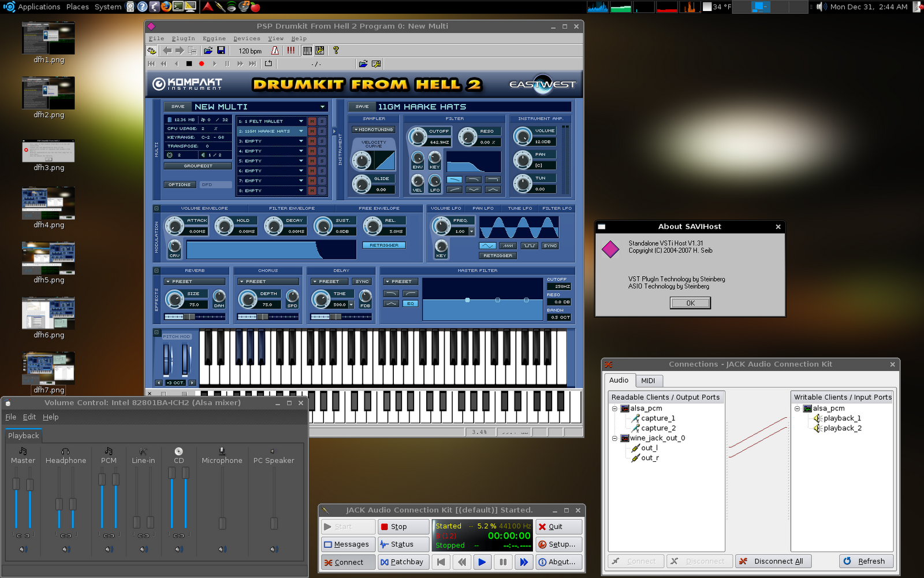Click the loop icon in SAVIHost transport bar
The image size is (924, 578).
click(269, 64)
